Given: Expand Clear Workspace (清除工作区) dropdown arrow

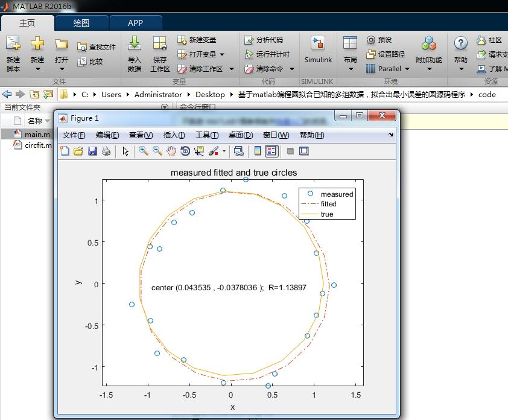Looking at the screenshot, I should pos(232,69).
